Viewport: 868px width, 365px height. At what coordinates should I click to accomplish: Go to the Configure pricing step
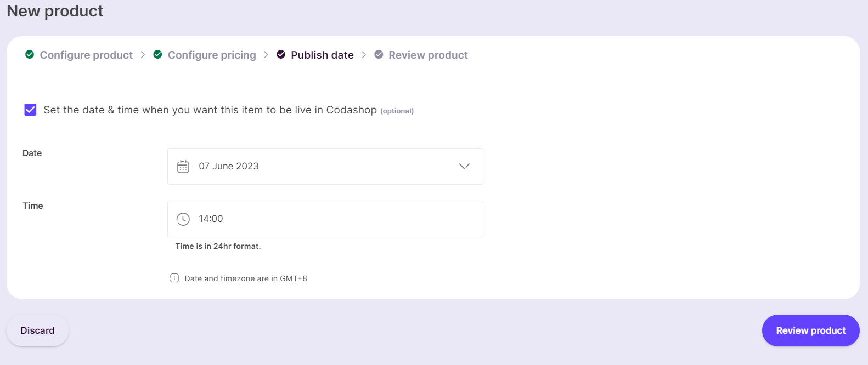[212, 55]
